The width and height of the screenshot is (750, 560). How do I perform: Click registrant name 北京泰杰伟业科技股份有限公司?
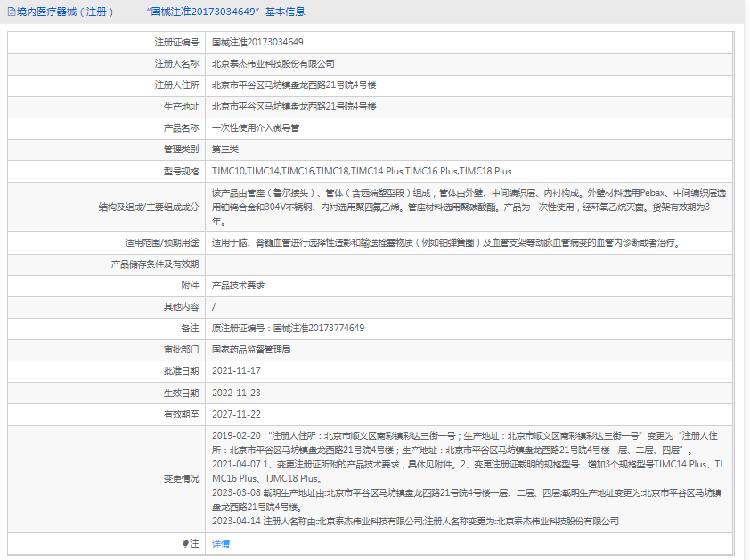(273, 64)
